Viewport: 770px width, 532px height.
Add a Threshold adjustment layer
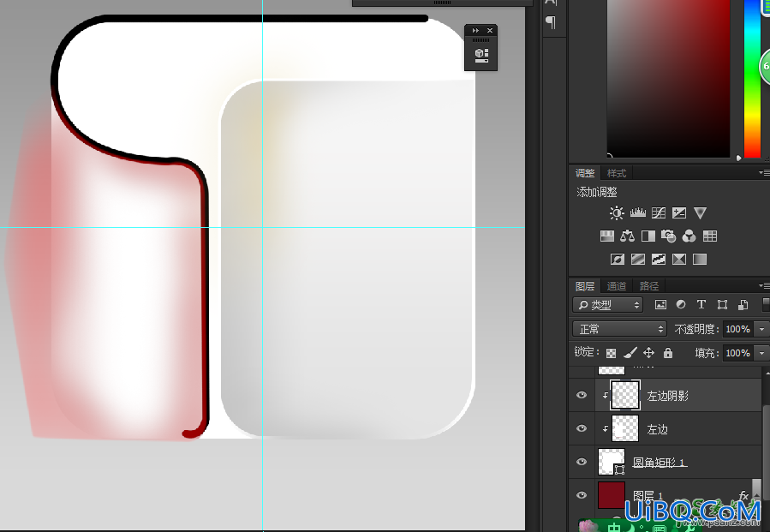pos(659,259)
